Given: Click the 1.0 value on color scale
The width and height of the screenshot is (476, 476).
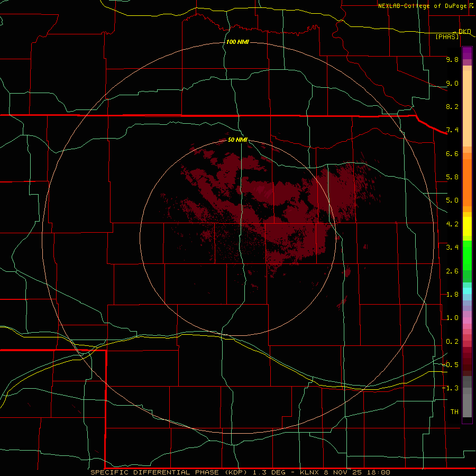Looking at the screenshot, I should tap(452, 318).
